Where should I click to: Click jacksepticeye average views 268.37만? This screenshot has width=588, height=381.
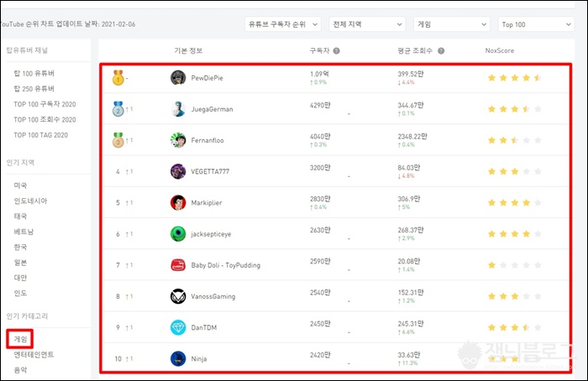click(411, 230)
